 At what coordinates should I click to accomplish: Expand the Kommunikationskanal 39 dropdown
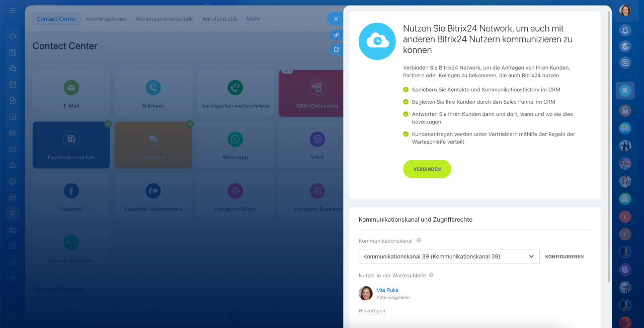coord(449,256)
